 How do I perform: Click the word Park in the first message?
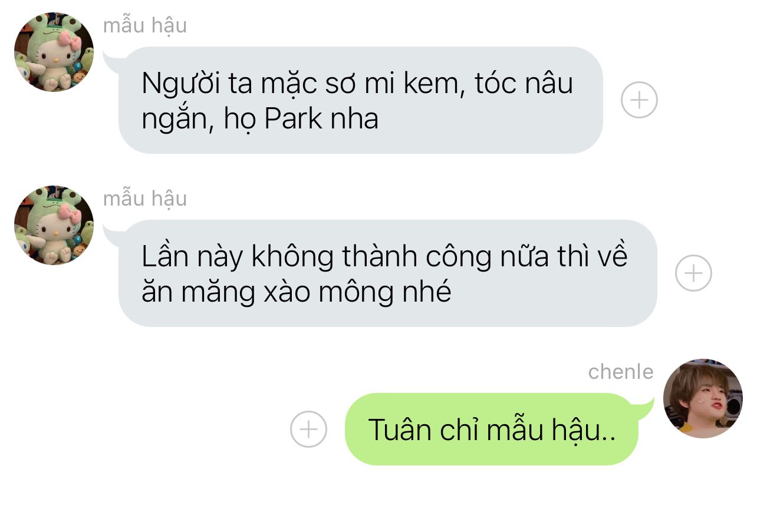pos(294,119)
